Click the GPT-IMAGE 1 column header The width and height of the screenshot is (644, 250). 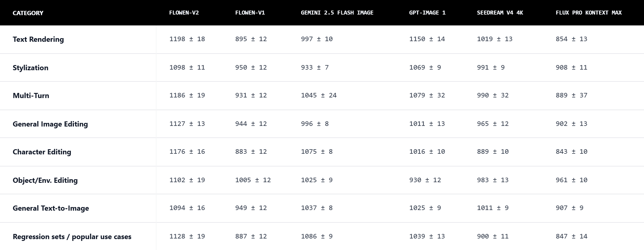point(427,13)
